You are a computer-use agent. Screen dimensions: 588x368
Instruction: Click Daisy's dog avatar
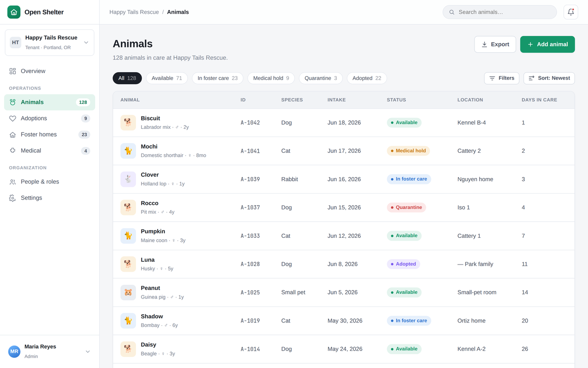pos(128,349)
